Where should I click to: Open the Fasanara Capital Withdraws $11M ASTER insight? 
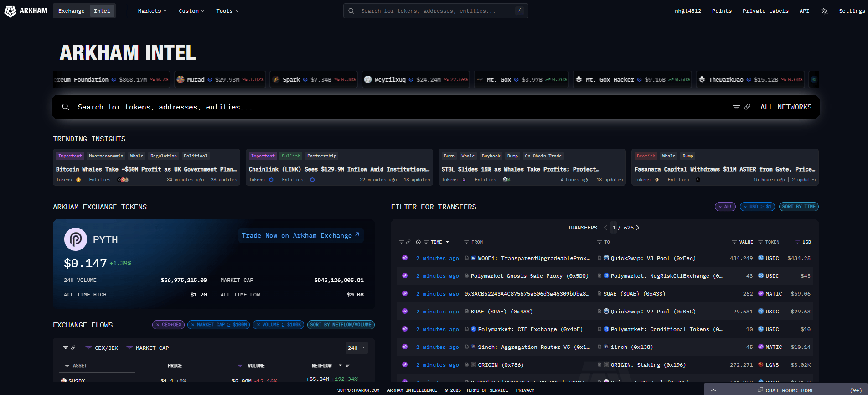pyautogui.click(x=725, y=167)
